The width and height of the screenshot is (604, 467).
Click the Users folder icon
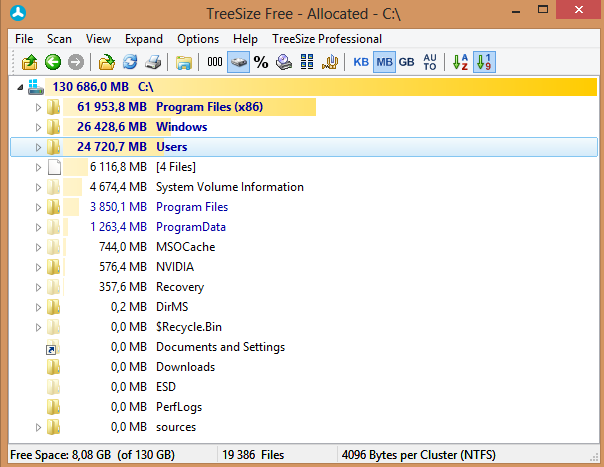54,147
